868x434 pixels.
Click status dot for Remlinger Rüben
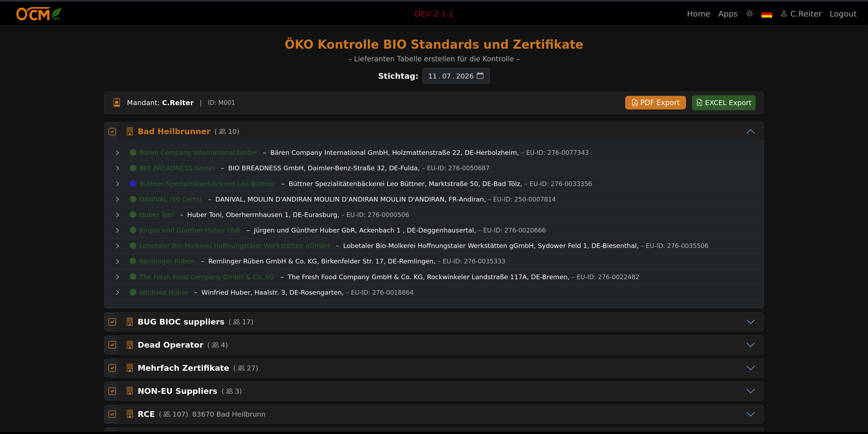click(133, 261)
